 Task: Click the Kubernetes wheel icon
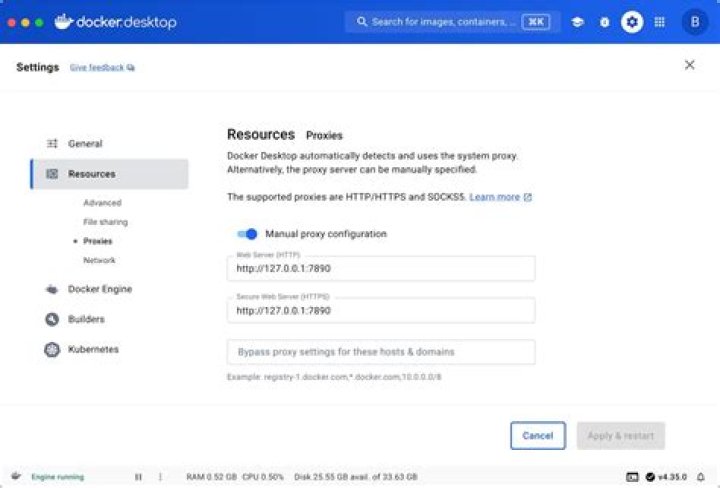click(52, 349)
